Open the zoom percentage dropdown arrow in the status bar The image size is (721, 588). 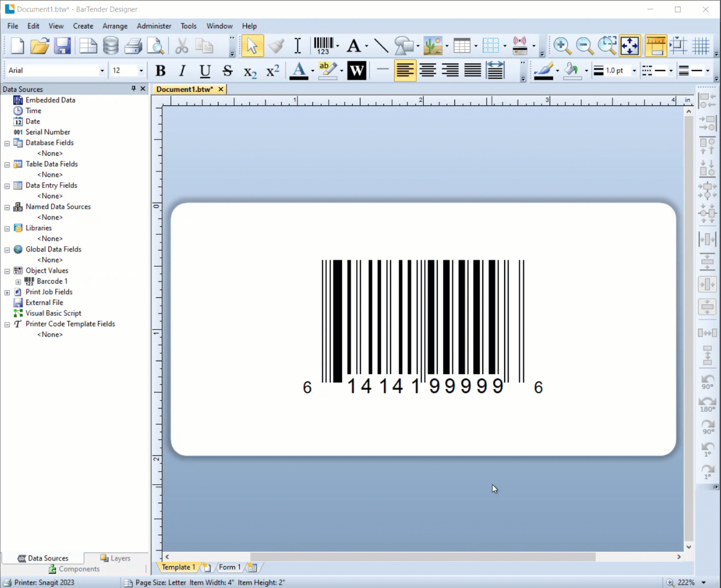click(704, 583)
